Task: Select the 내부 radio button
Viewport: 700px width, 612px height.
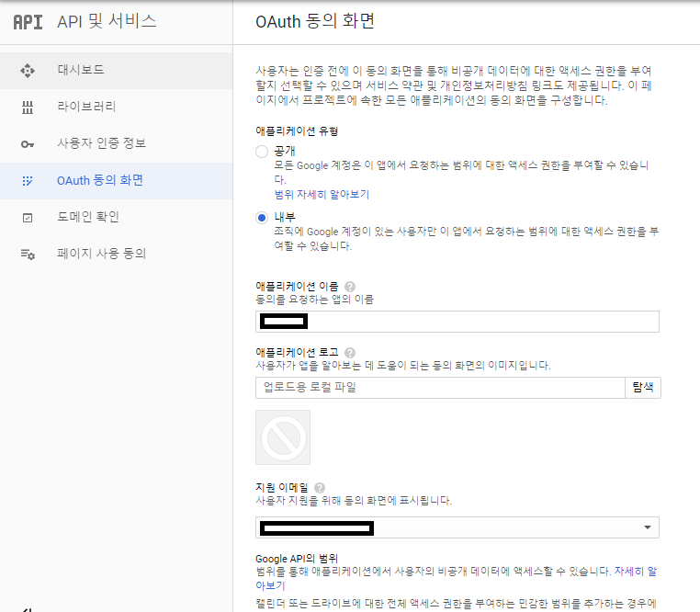Action: [262, 218]
